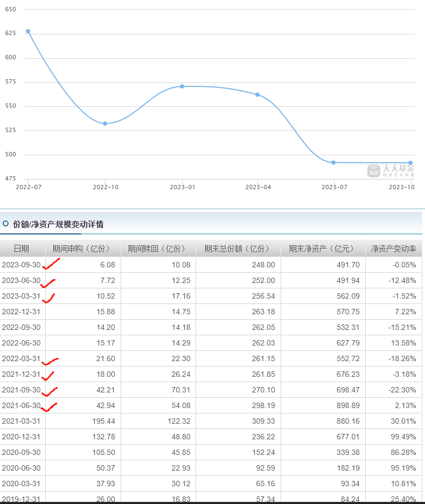425x504 pixels.
Task: Click y-axis label 625
Action: (11, 33)
